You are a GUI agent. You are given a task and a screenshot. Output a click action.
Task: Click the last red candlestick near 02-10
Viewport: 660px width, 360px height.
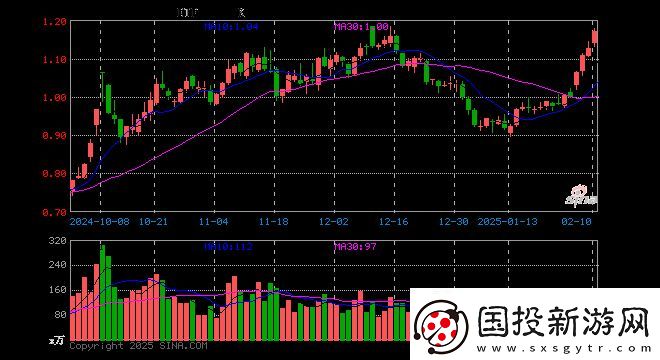[595, 37]
